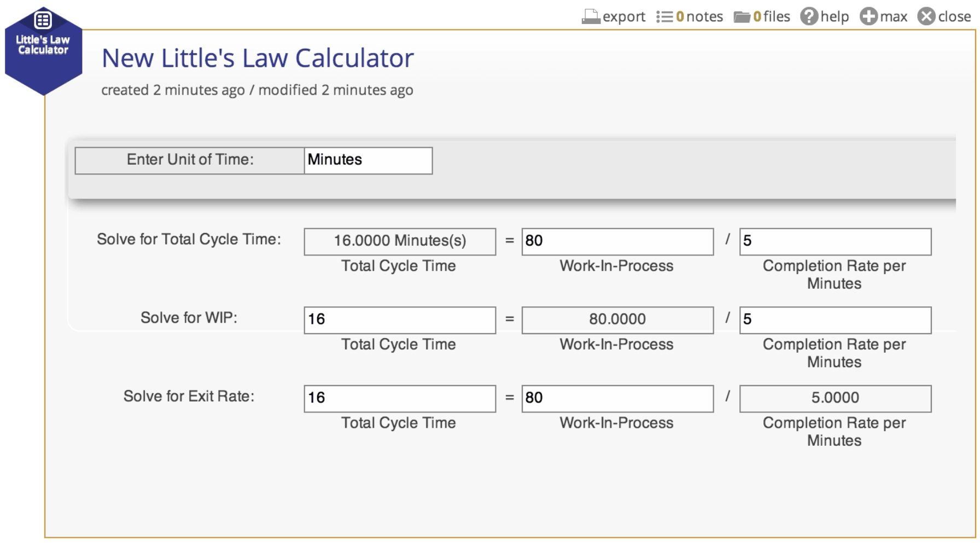Open the 0 files link
Viewport: 980px width, 547px height.
click(x=772, y=17)
